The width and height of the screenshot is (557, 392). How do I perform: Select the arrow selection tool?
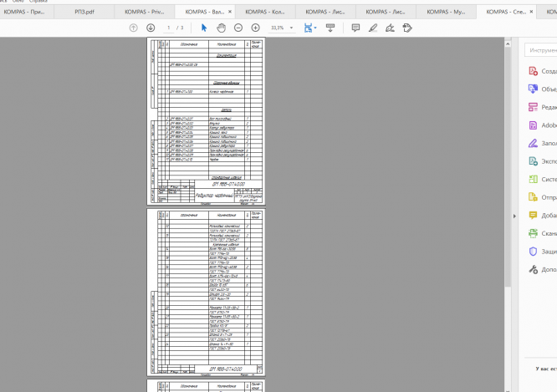204,28
